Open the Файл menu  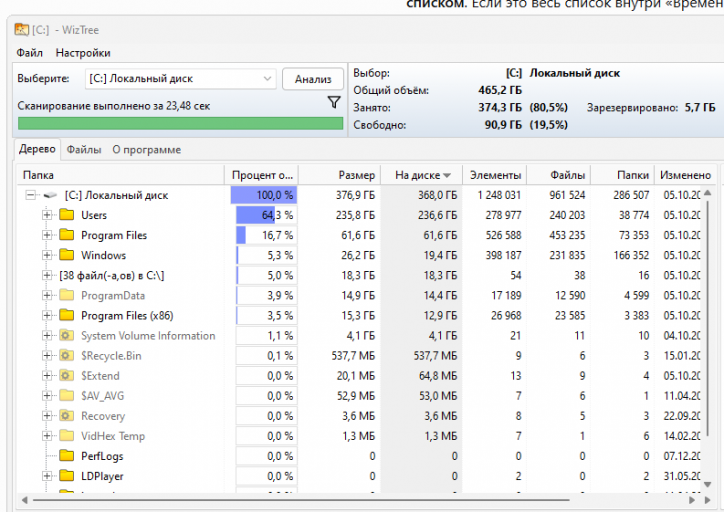click(30, 53)
